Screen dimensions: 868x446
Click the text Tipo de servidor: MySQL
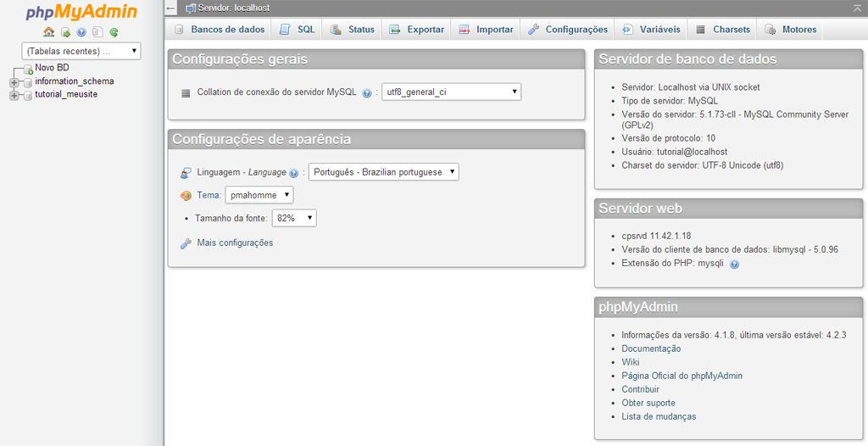tap(670, 101)
